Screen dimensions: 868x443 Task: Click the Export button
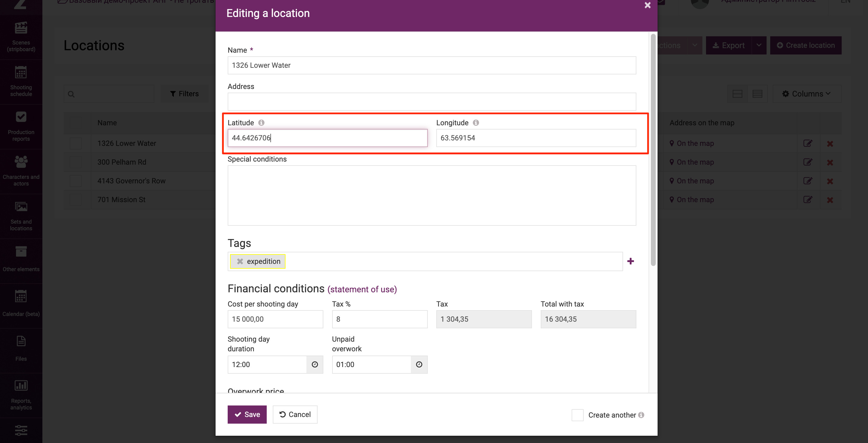728,45
